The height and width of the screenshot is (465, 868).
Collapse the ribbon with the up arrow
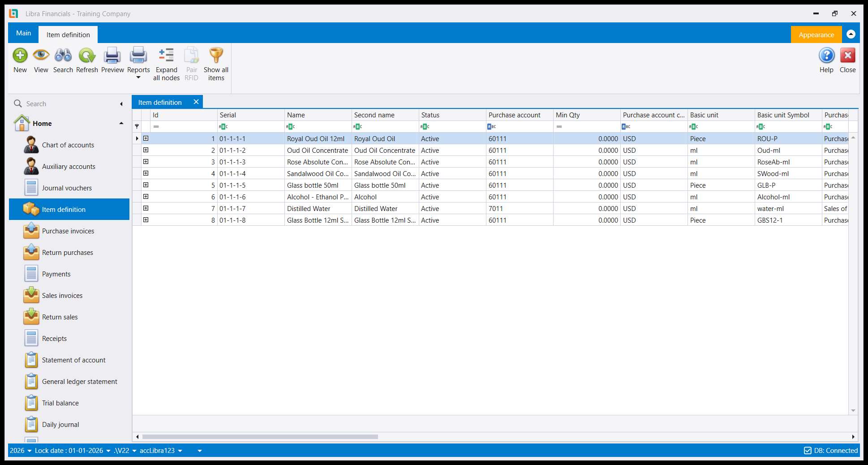851,34
